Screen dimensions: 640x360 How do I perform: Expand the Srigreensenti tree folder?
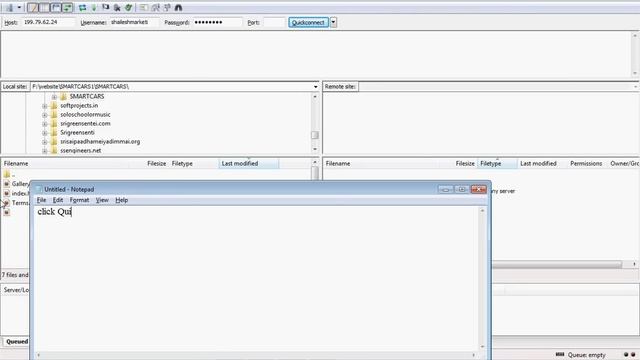coord(44,133)
